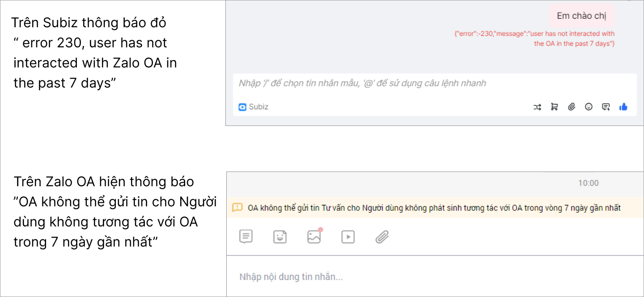644x297 pixels.
Task: Send a blue thumbs-up like
Action: click(x=623, y=107)
